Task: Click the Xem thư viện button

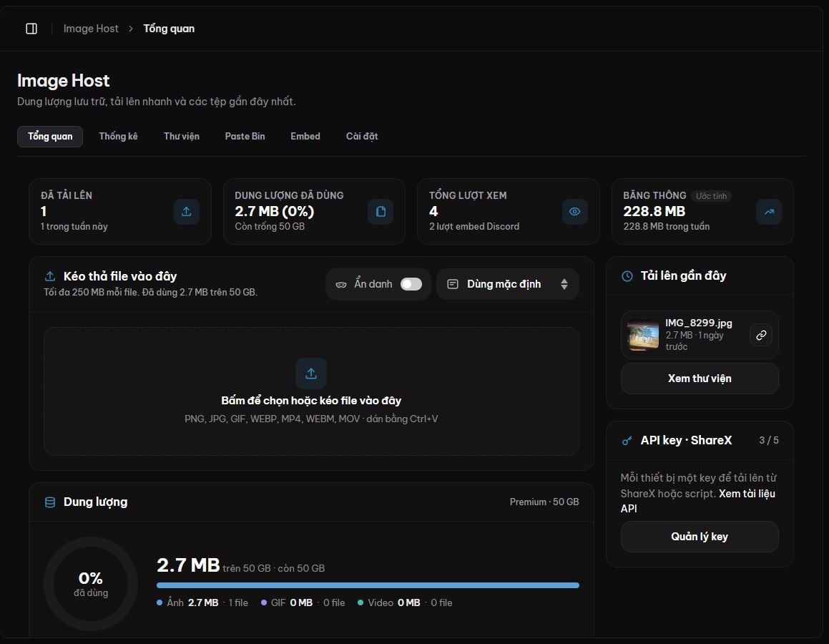Action: 700,379
